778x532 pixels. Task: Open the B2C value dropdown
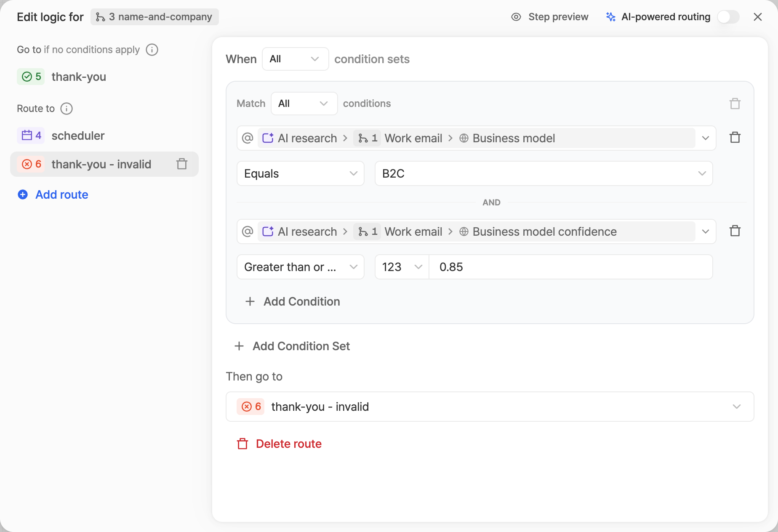[x=544, y=173]
